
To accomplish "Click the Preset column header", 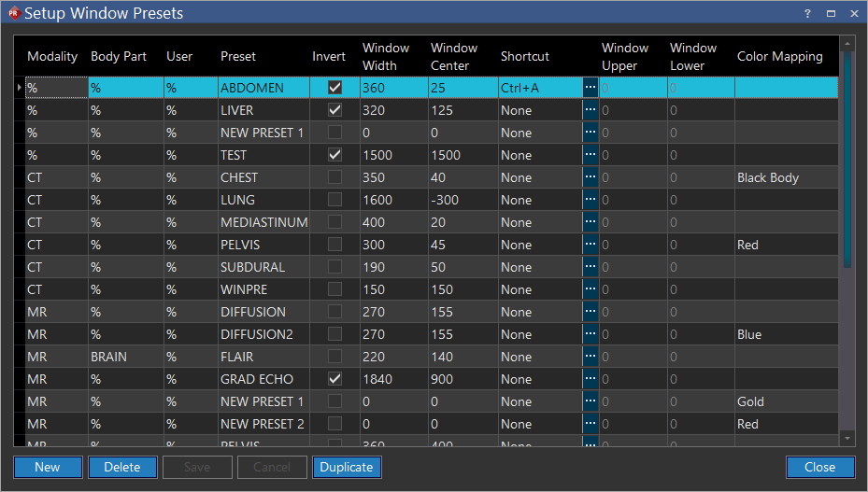I will point(238,57).
